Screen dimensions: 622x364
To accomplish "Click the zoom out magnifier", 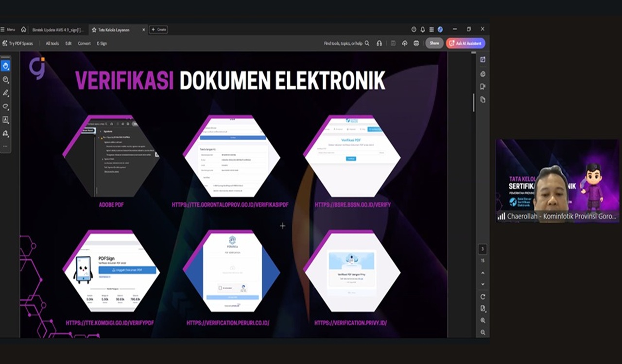I will point(483,332).
